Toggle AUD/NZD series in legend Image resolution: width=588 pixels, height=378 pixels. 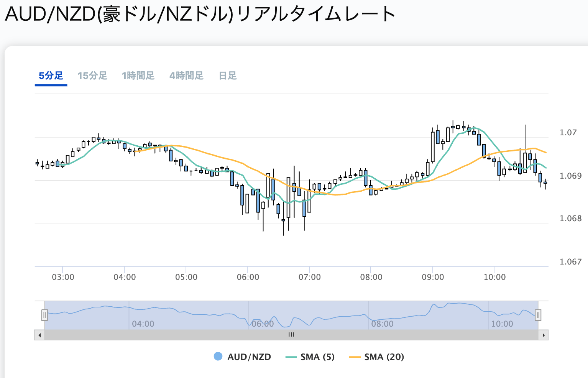point(242,357)
